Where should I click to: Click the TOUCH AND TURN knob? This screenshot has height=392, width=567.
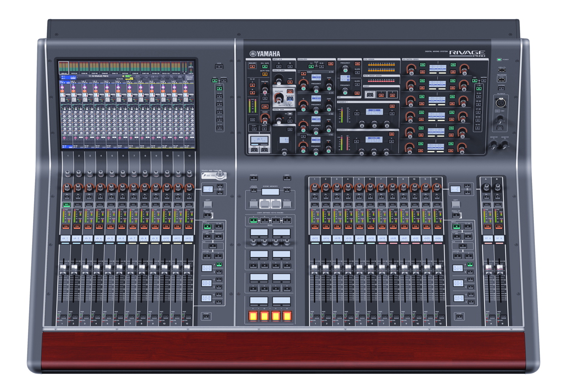[221, 174]
